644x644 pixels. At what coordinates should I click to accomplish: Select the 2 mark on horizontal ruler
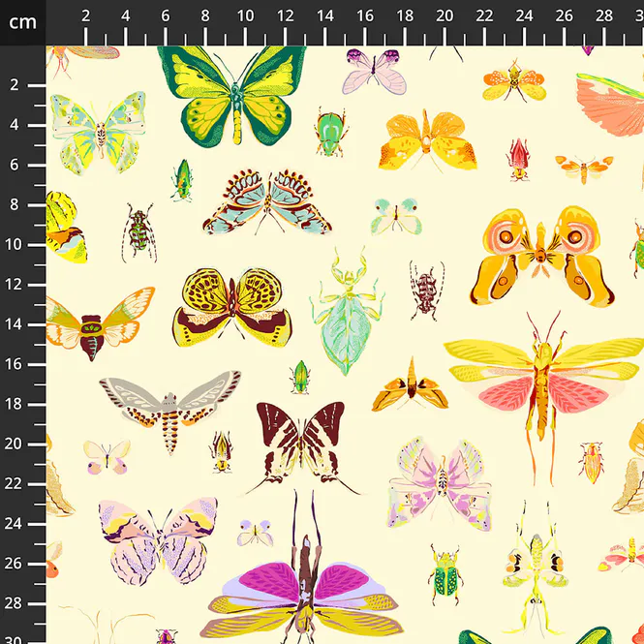coord(85,16)
